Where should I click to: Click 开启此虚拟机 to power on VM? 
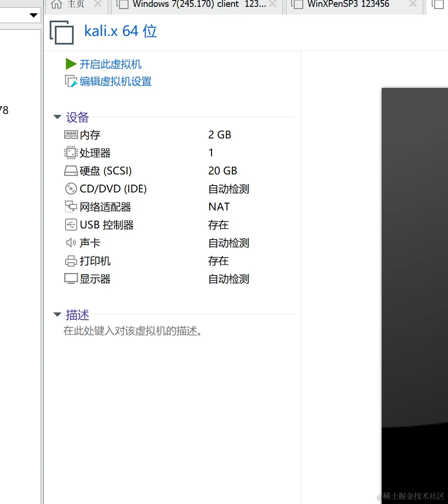111,64
